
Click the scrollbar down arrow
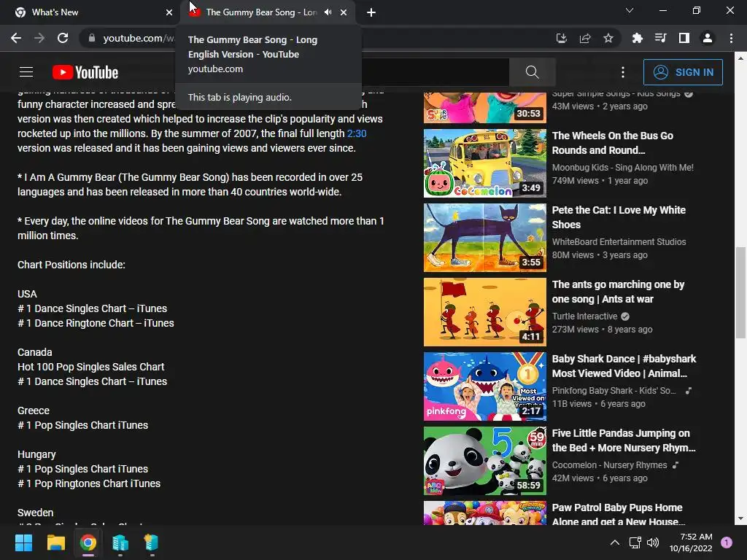click(x=740, y=519)
